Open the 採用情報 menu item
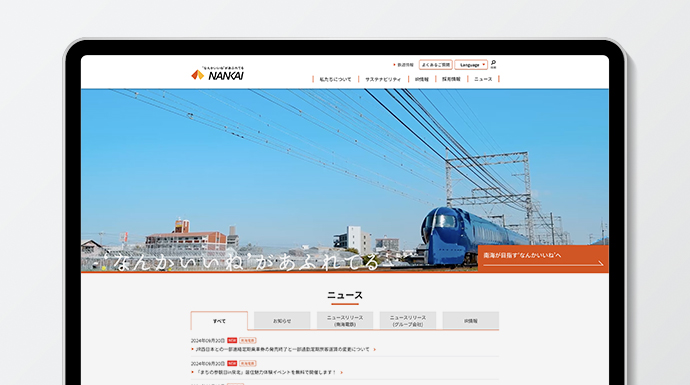This screenshot has height=385, width=690. (x=451, y=79)
